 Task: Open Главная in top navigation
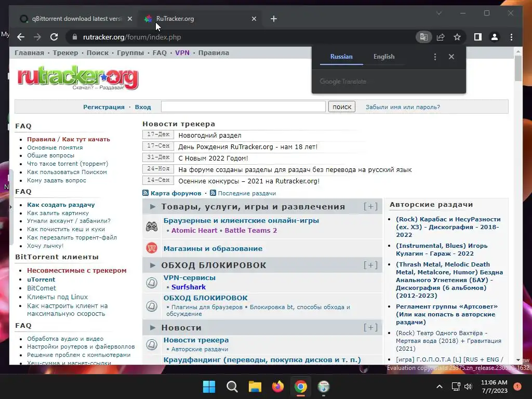tap(29, 53)
